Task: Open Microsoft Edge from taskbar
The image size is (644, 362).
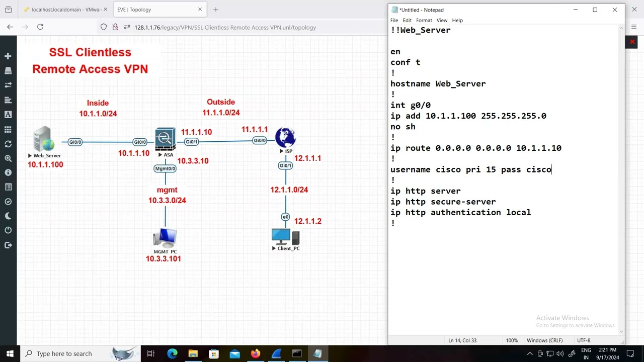Action: (172, 353)
